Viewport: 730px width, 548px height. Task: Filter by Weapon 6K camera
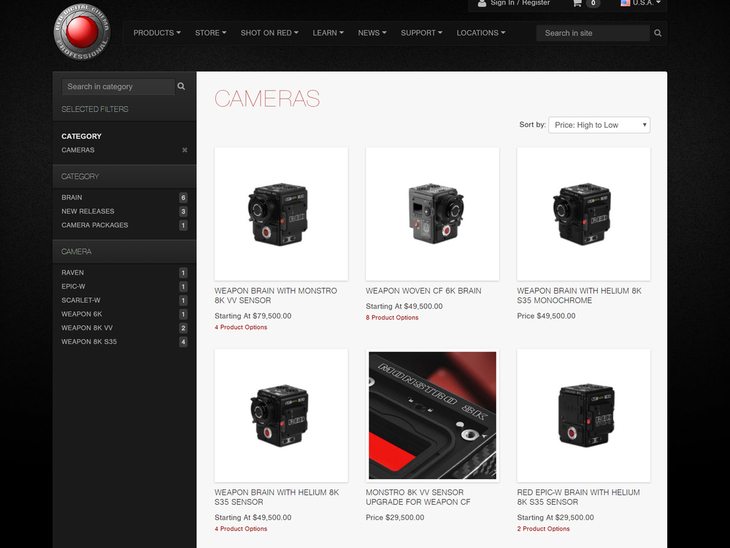(x=81, y=314)
